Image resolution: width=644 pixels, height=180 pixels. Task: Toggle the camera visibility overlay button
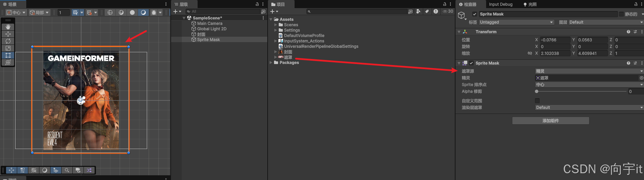coord(78,170)
